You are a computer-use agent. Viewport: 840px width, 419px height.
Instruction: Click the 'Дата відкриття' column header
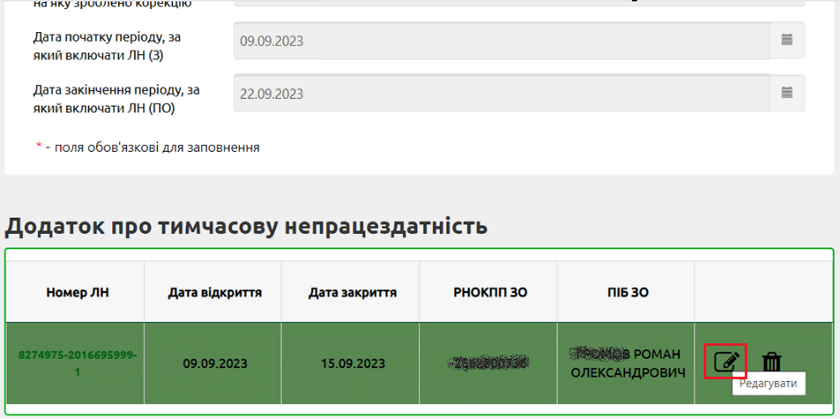pos(215,293)
